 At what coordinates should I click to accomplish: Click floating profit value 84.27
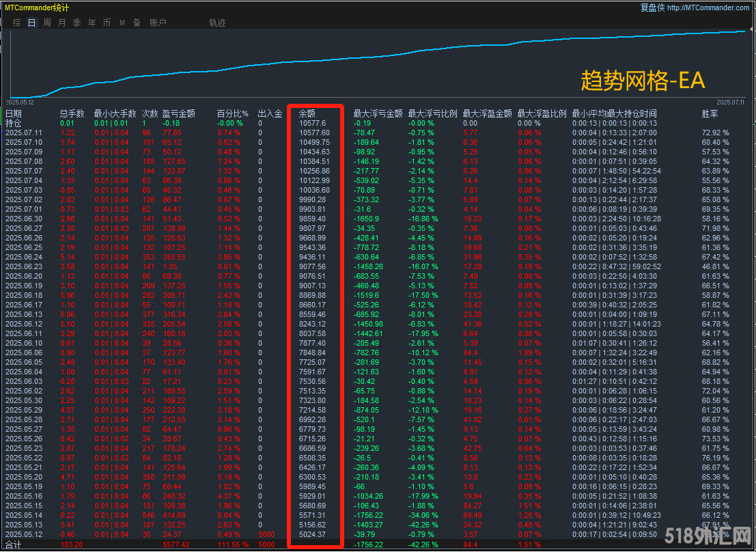pyautogui.click(x=472, y=506)
